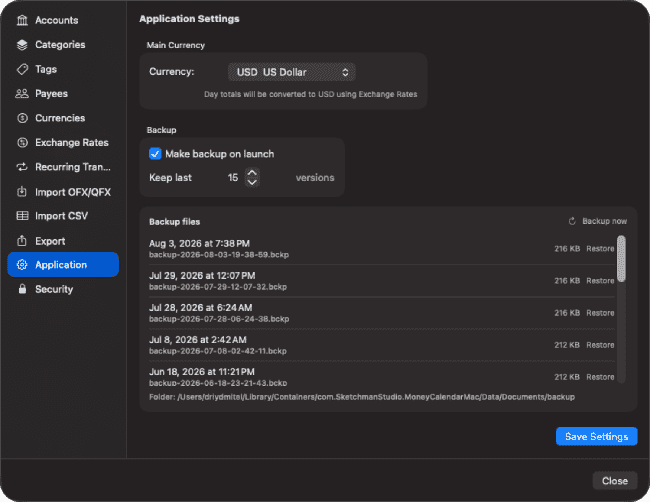Uncheck Make backup on launch
This screenshot has height=502, width=650.
tap(155, 154)
